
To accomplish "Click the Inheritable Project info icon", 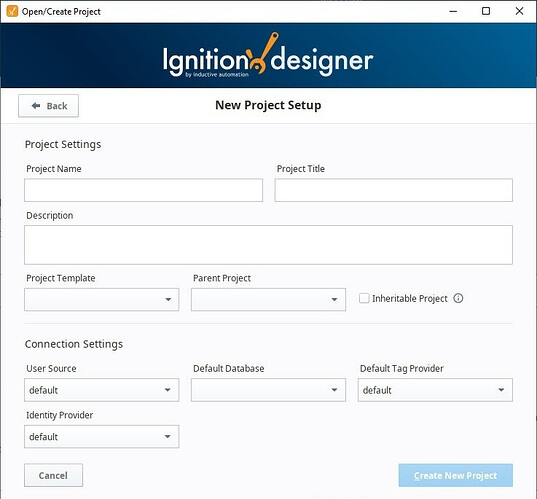I will pos(458,298).
